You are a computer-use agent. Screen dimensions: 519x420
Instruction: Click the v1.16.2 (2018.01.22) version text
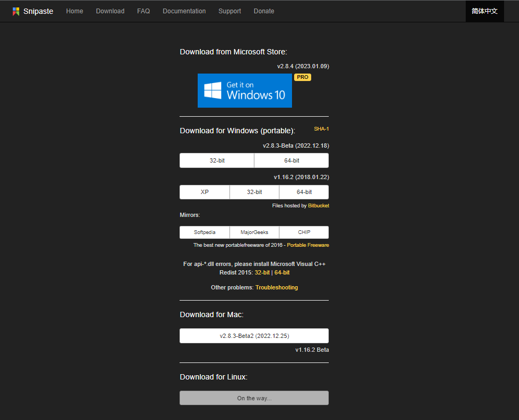[x=302, y=177]
